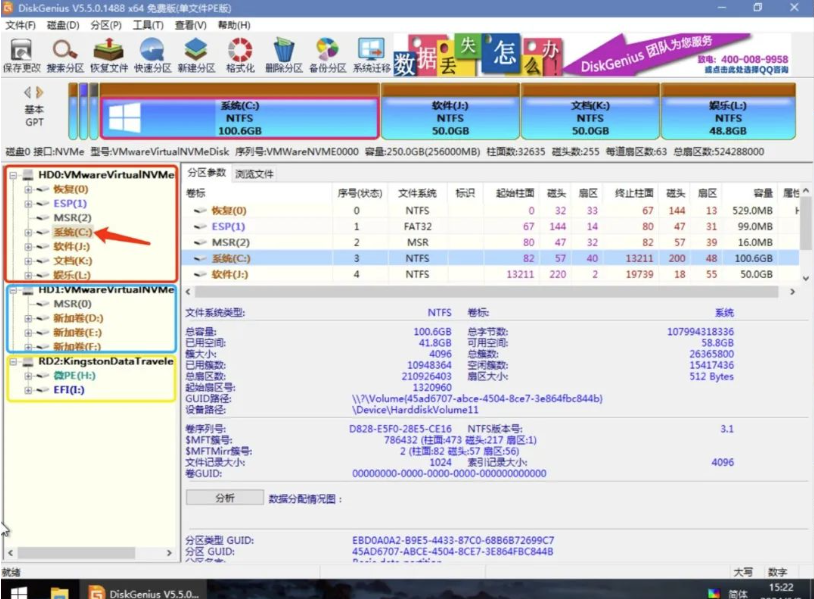The image size is (814, 599).
Task: Switch to DiskGenius taskbar button
Action: click(143, 592)
